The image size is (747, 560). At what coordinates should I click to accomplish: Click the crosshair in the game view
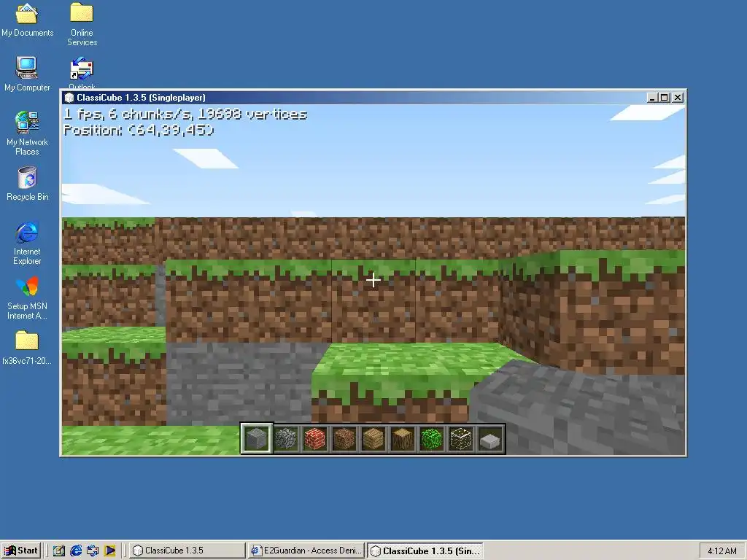pyautogui.click(x=373, y=280)
